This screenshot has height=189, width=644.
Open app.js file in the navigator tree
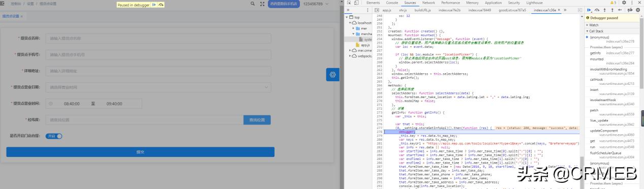[365, 45]
